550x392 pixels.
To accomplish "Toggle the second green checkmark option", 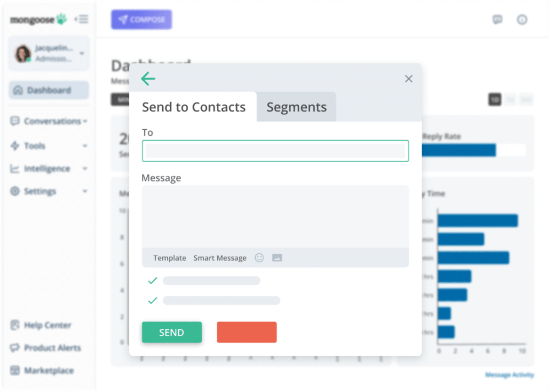I will coord(153,301).
